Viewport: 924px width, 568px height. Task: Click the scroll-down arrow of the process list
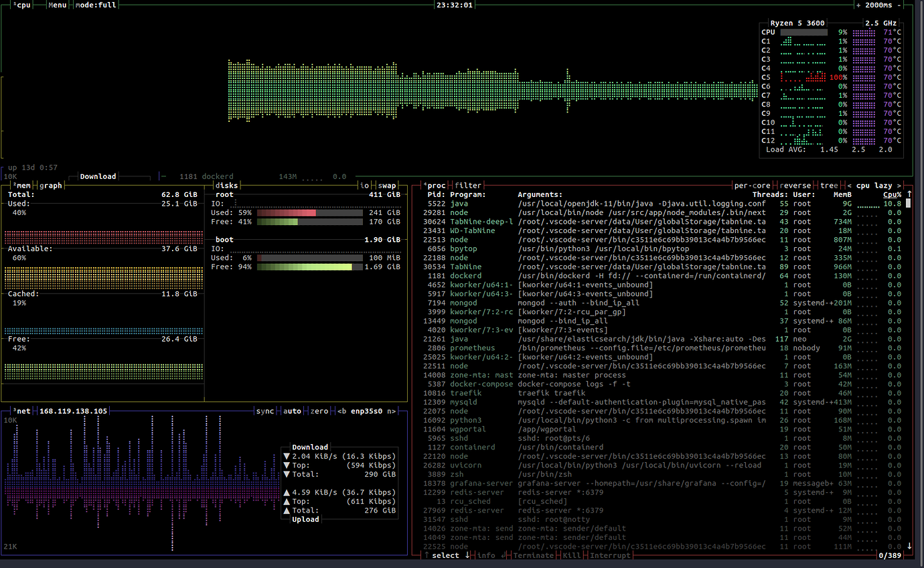coord(909,546)
